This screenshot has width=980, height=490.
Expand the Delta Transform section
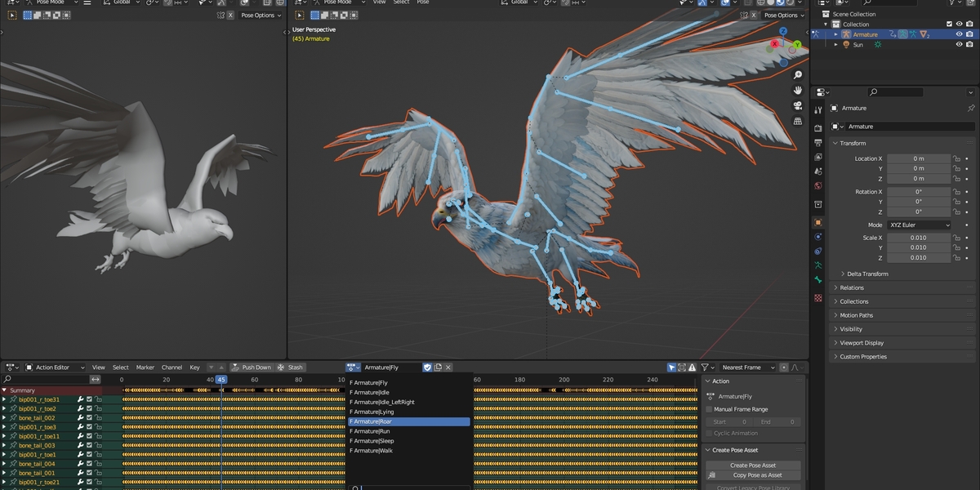tap(867, 274)
